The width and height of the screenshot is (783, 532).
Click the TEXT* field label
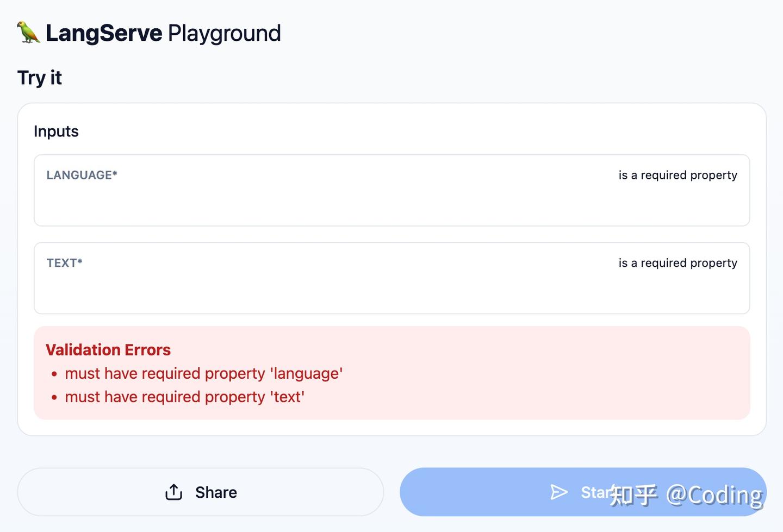[64, 263]
